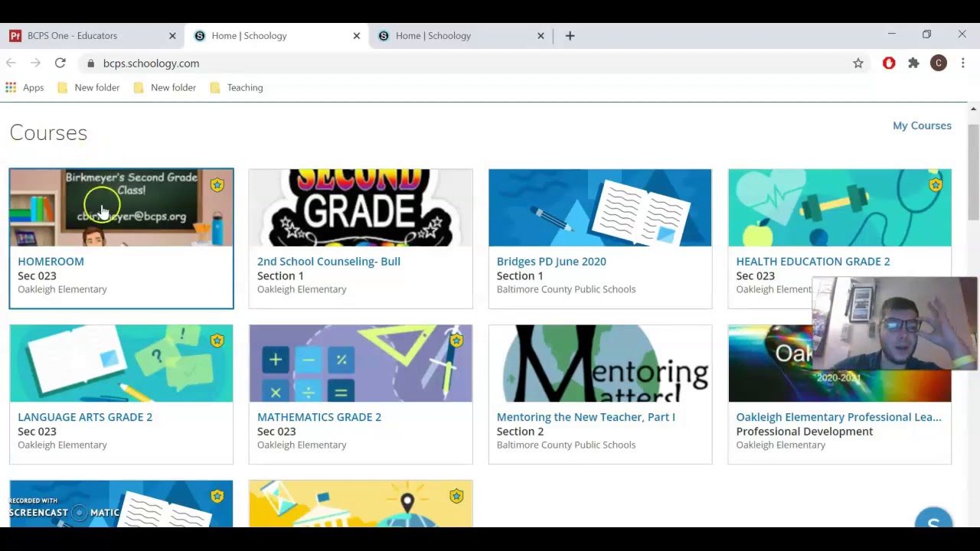Open the HOMEROOM course link

tap(51, 261)
